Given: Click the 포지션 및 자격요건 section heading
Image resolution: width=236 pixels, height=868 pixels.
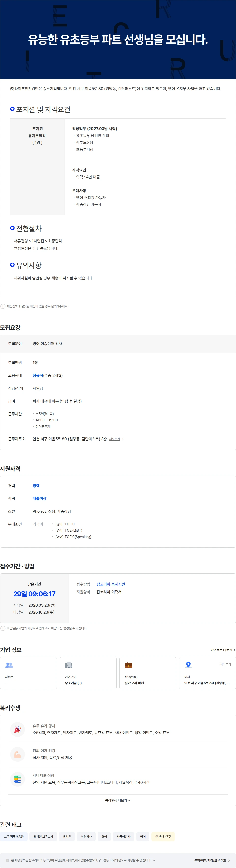Looking at the screenshot, I should [x=43, y=109].
